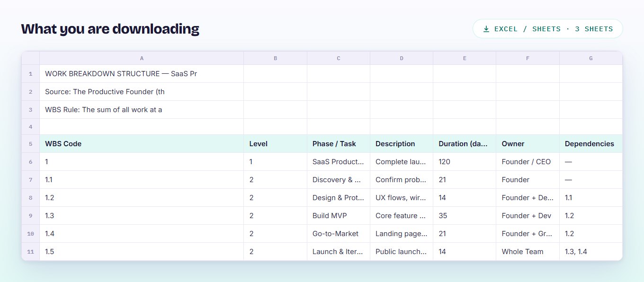Image resolution: width=644 pixels, height=282 pixels.
Task: Click cell 'WBS Rule: The sum of all work at a'
Action: point(142,110)
